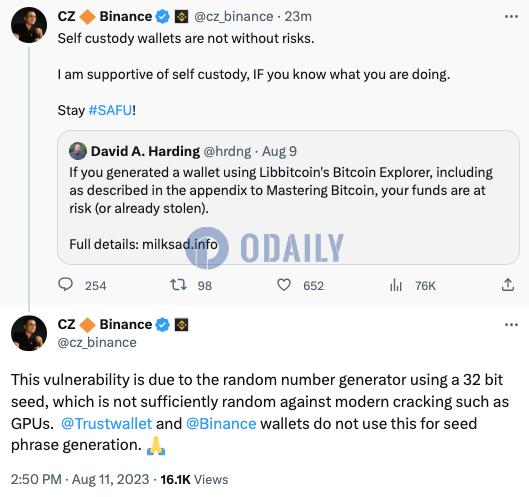529x497 pixels.
Task: Open reply on the first tweet
Action: (x=65, y=285)
